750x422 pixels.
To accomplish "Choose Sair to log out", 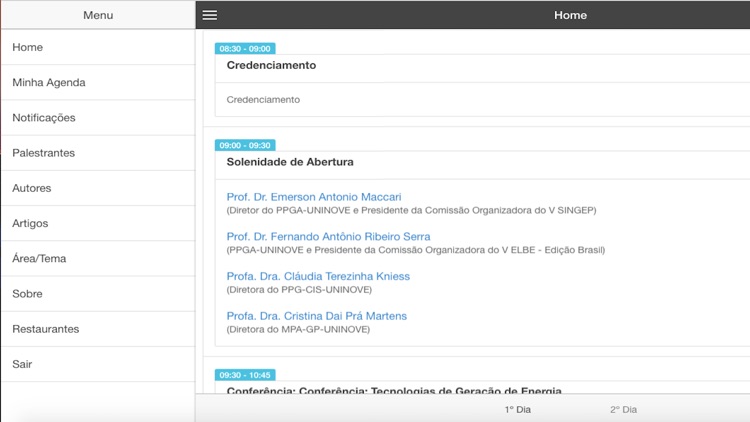I will click(98, 364).
